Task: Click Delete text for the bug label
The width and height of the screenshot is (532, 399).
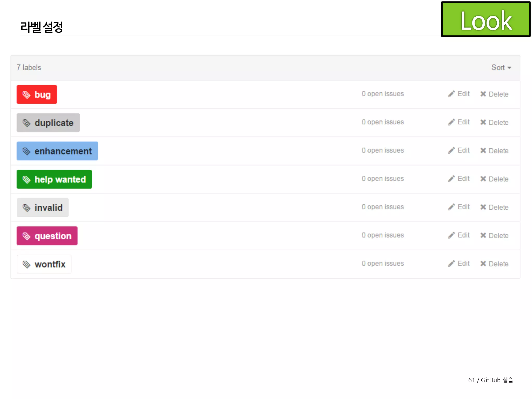Action: click(498, 94)
